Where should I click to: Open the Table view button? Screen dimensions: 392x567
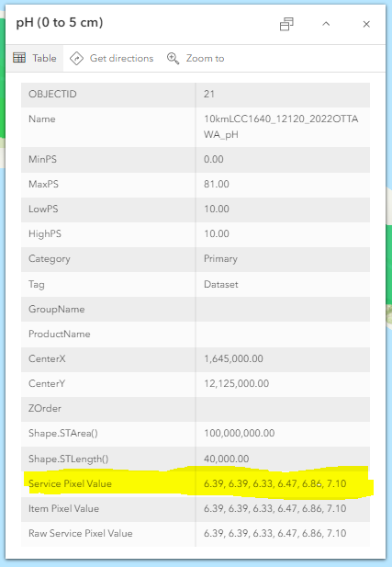tap(35, 58)
